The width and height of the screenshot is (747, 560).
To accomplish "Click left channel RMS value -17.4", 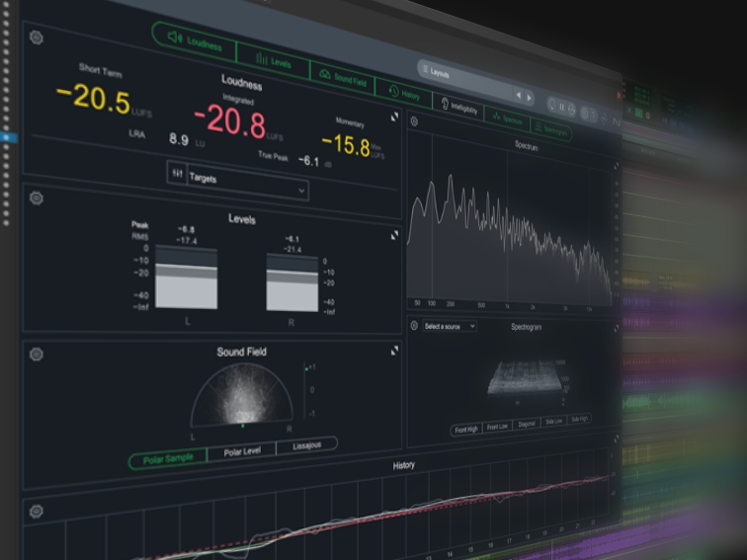I will [x=187, y=240].
